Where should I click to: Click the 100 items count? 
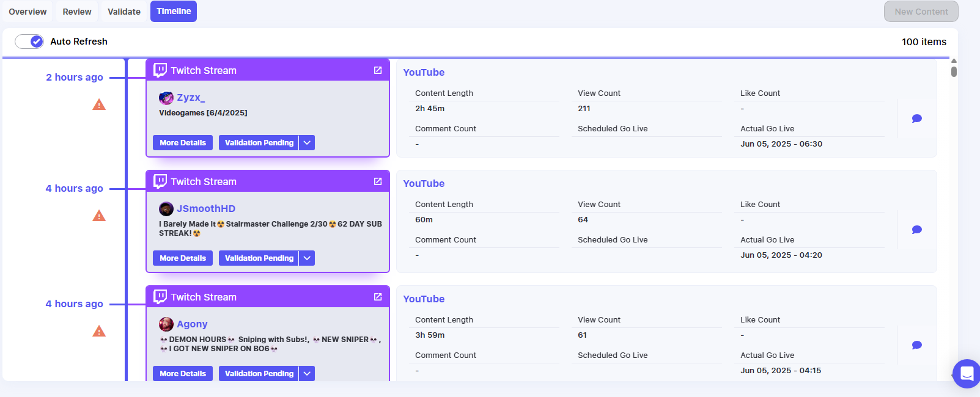tap(924, 42)
